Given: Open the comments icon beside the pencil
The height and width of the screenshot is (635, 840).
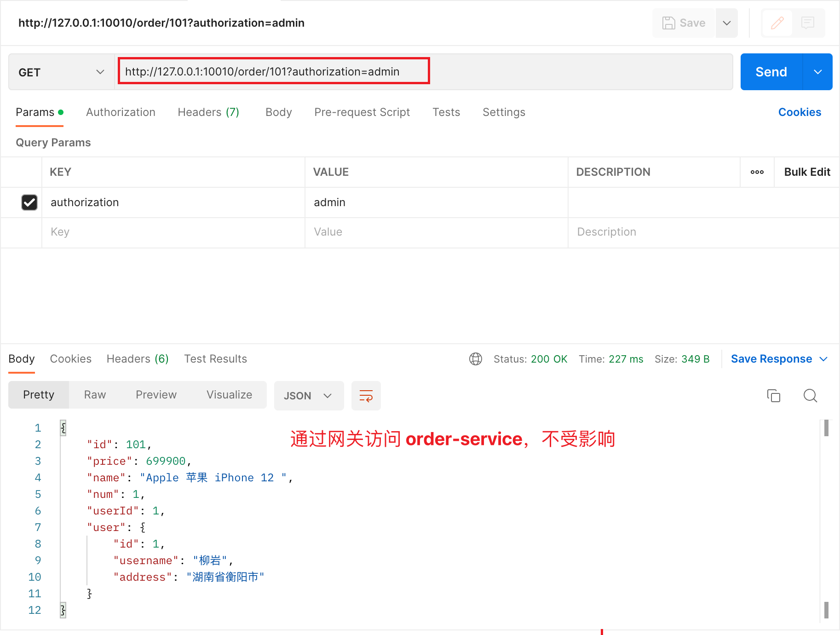Looking at the screenshot, I should 807,23.
